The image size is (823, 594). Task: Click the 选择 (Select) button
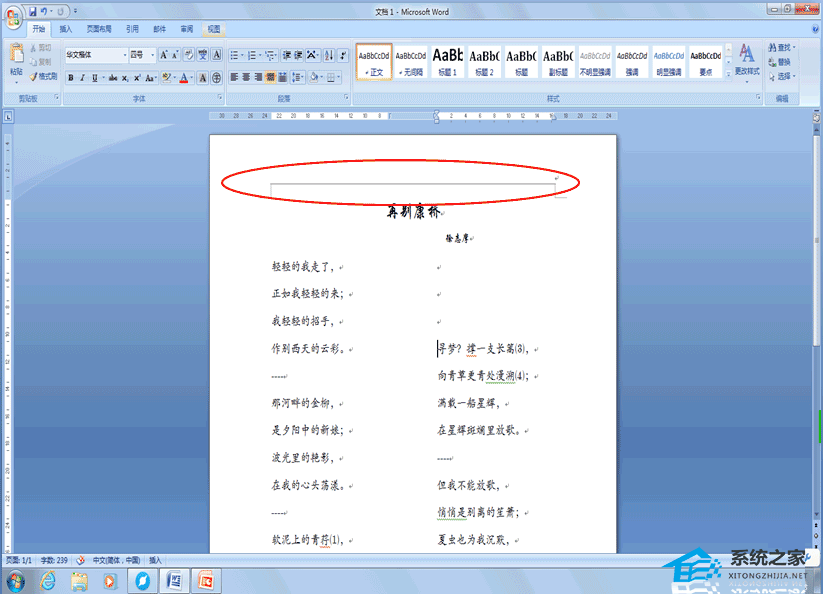[x=782, y=77]
